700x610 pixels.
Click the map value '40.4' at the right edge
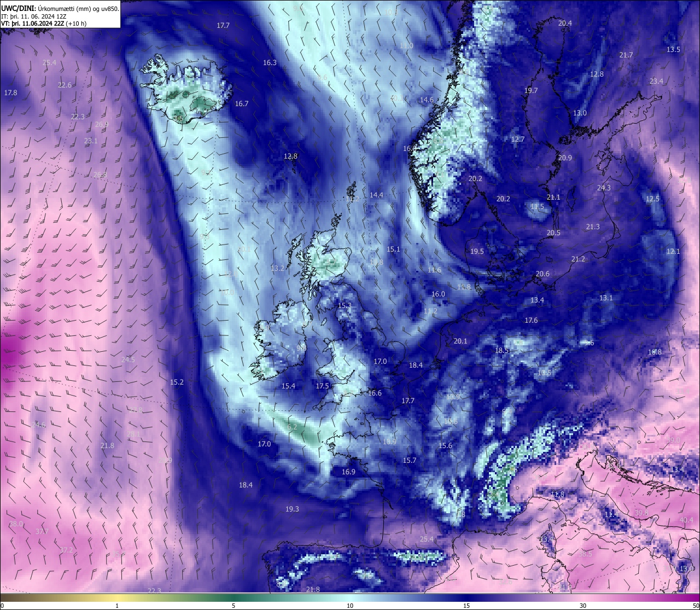[686, 520]
